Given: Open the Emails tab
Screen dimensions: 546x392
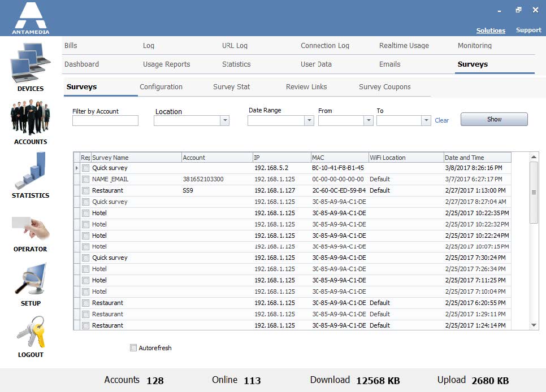Looking at the screenshot, I should pos(389,64).
